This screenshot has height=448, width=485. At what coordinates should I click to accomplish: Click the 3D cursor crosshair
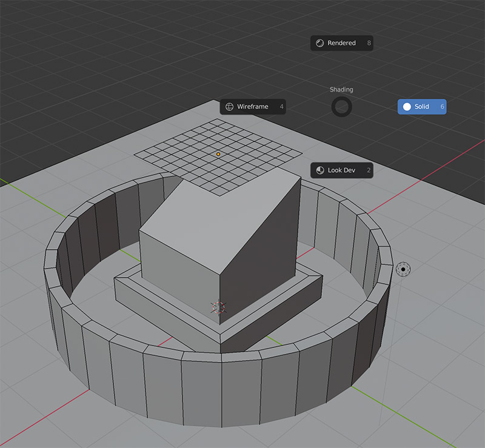[x=219, y=307]
